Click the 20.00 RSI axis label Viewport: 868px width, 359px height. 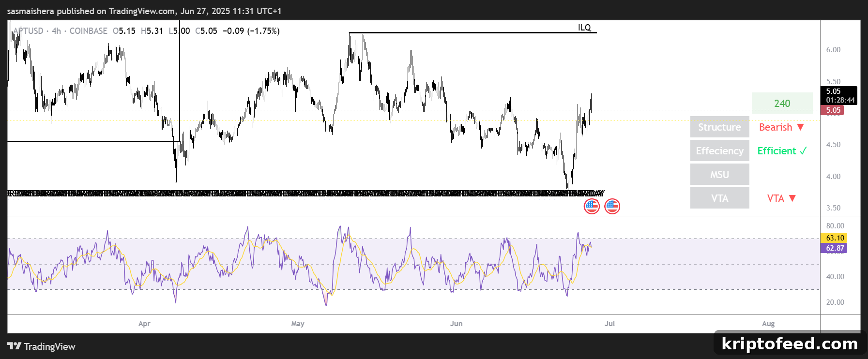[835, 302]
